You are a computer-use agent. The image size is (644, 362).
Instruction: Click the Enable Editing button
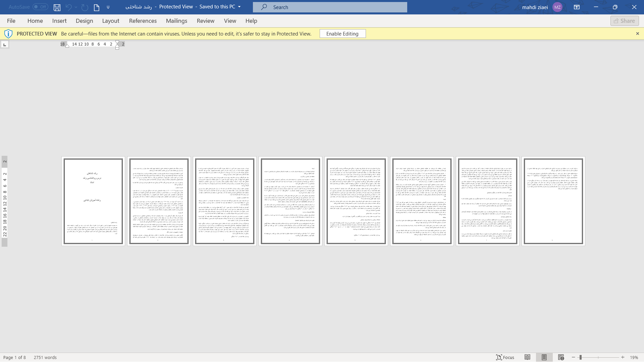pyautogui.click(x=343, y=33)
